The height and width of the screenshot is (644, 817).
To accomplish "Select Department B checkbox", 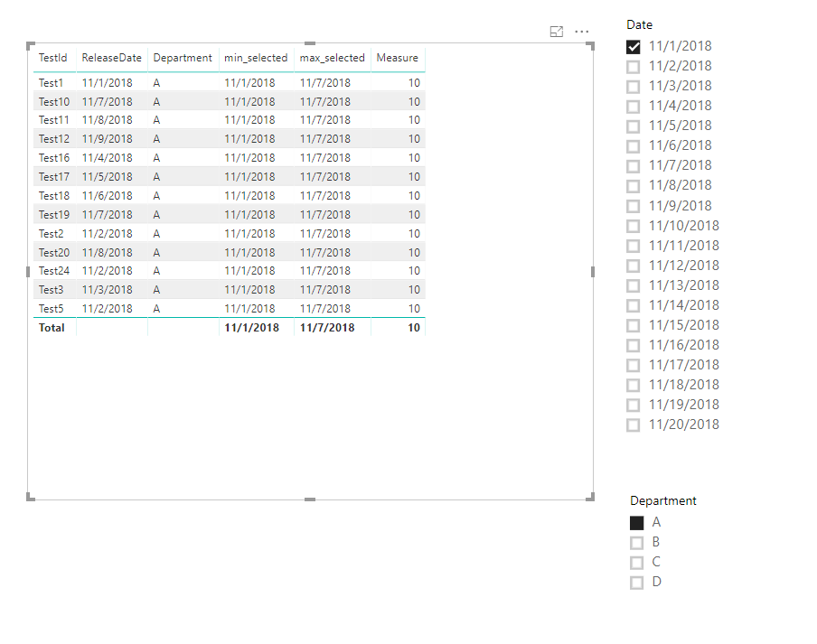I will pos(637,543).
